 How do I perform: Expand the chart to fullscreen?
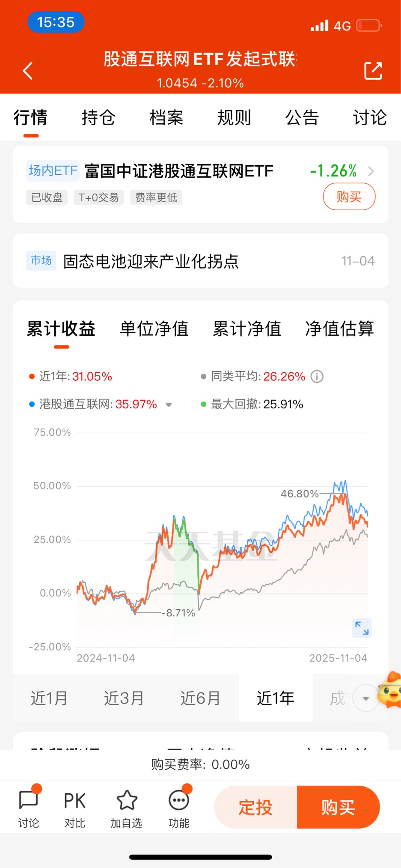[x=362, y=628]
